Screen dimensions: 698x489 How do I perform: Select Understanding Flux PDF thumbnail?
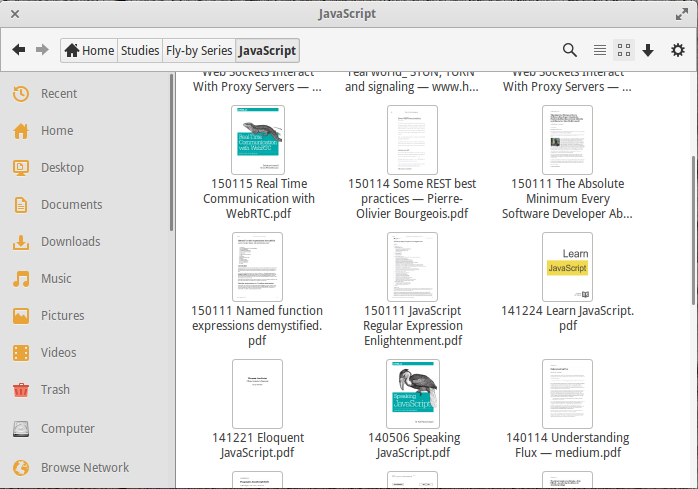click(x=568, y=394)
